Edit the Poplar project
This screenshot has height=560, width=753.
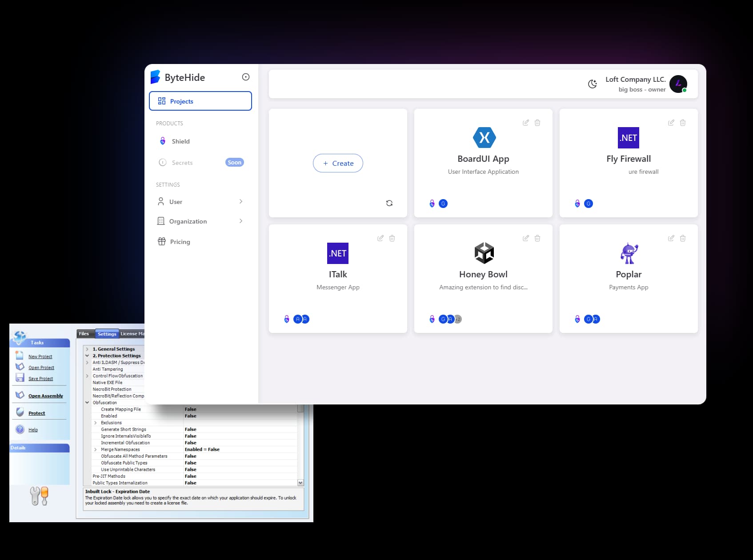[671, 238]
